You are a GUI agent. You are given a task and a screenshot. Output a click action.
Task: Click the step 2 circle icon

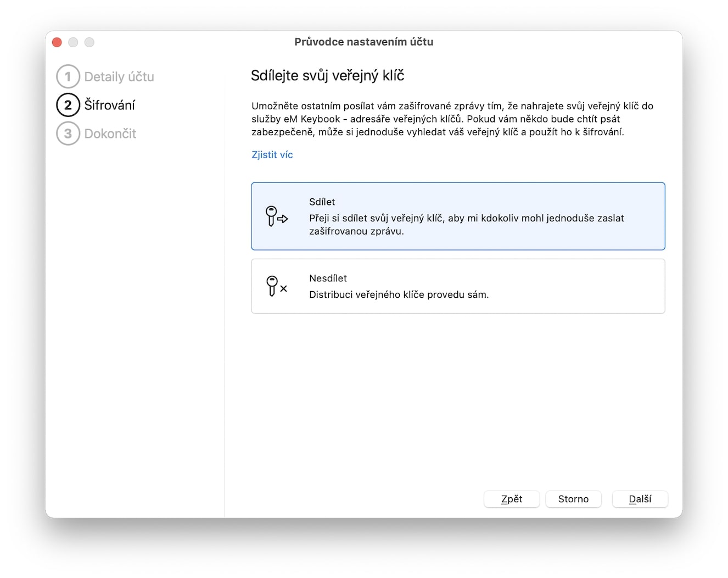coord(68,105)
